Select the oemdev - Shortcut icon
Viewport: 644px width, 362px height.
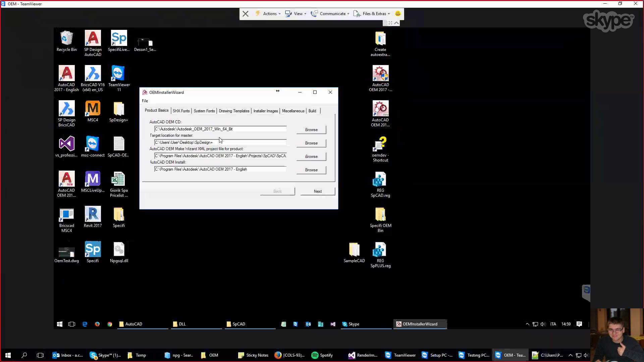[x=380, y=149]
